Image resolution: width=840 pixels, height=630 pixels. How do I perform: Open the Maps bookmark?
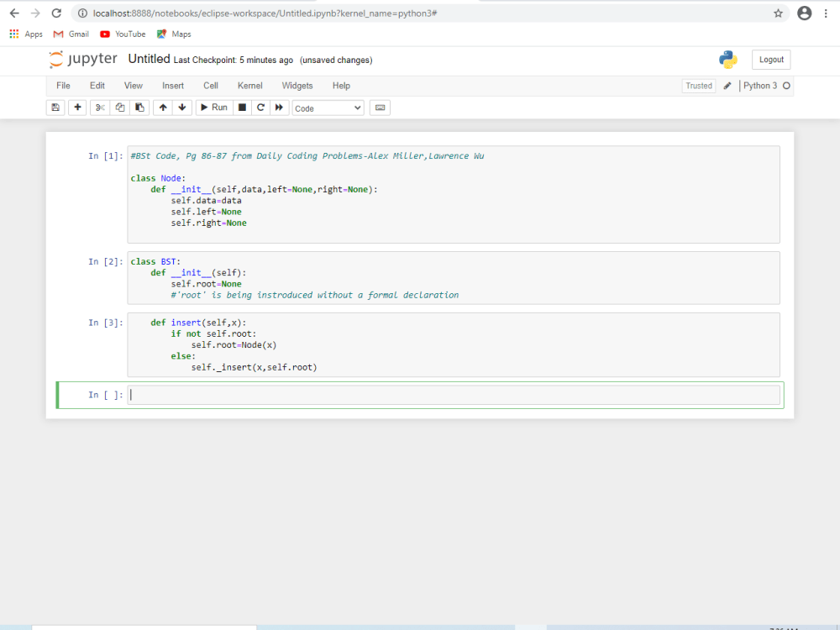point(174,34)
